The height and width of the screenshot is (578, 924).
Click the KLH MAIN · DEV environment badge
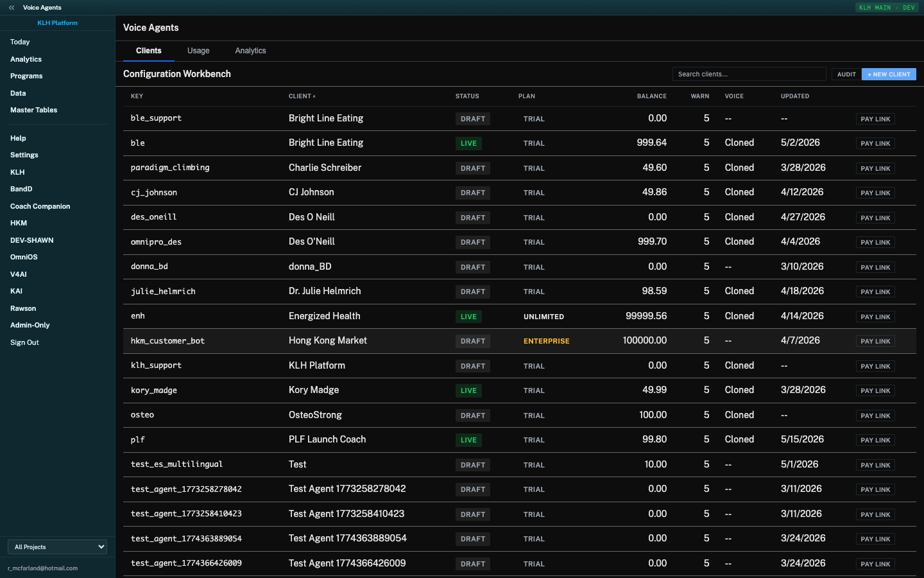[887, 8]
